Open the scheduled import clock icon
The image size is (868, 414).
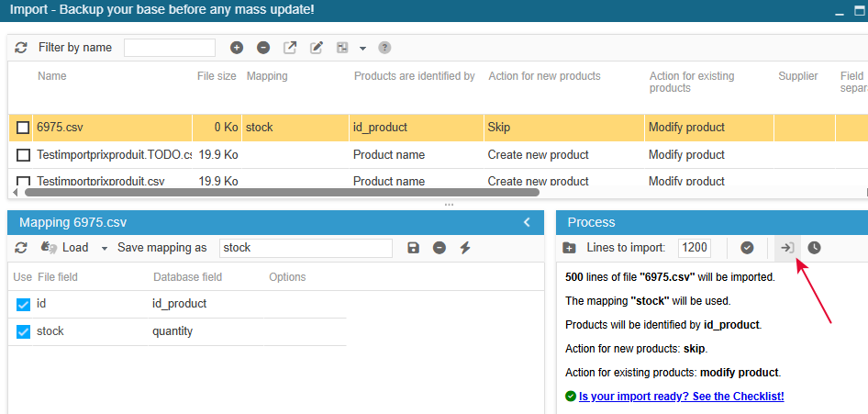pyautogui.click(x=814, y=248)
